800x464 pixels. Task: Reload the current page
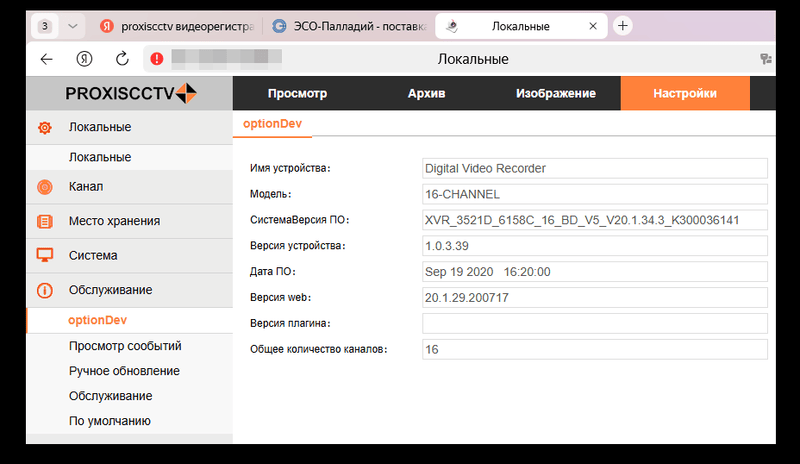[122, 59]
